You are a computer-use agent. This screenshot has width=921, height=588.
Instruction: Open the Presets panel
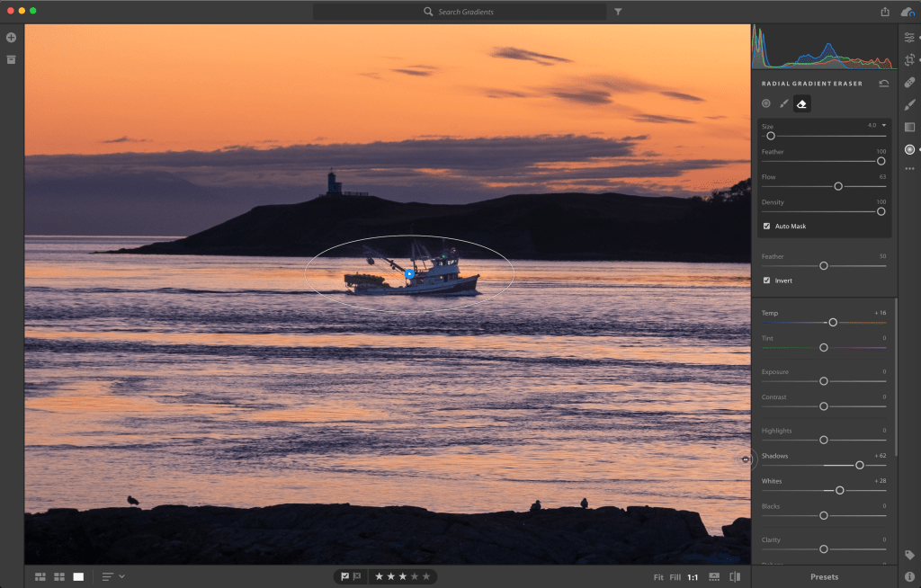coord(826,576)
